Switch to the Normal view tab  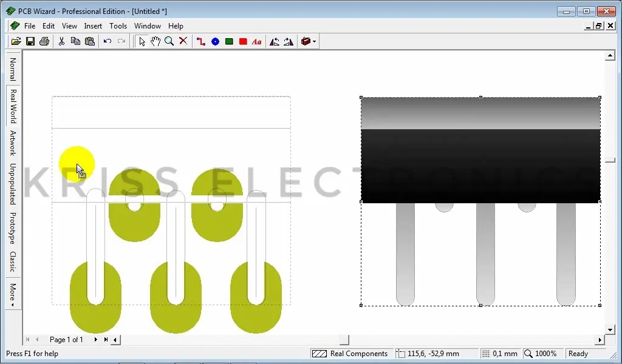coord(13,69)
